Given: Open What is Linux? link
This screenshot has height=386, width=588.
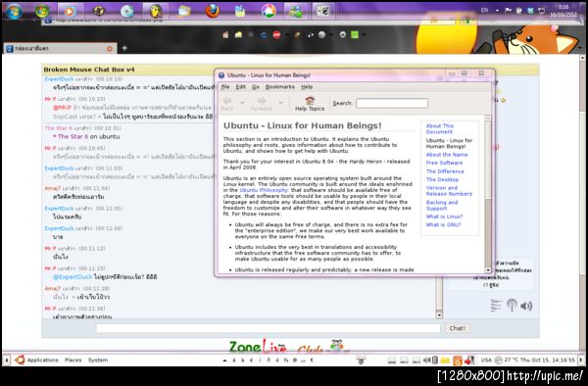Looking at the screenshot, I should point(444,217).
